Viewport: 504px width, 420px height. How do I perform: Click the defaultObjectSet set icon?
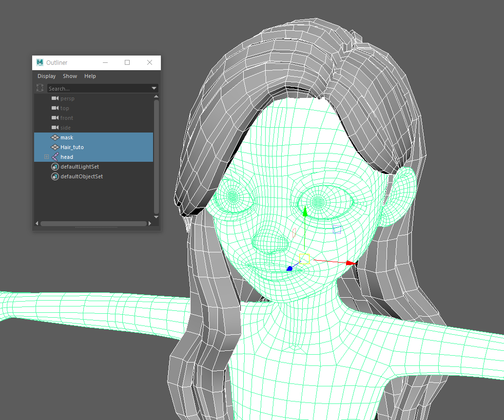pyautogui.click(x=55, y=176)
